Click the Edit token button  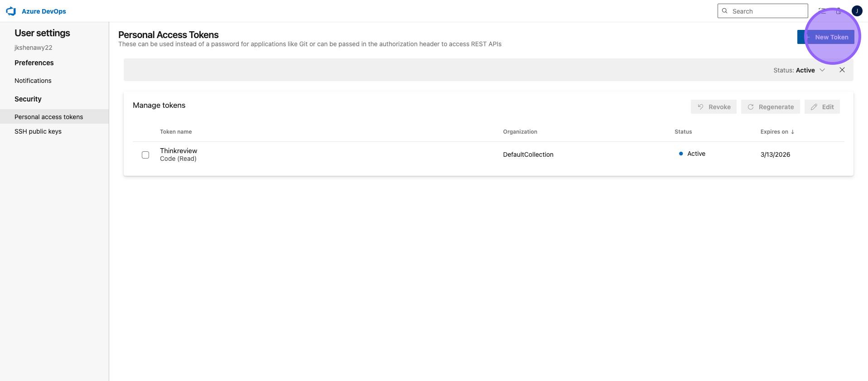822,107
